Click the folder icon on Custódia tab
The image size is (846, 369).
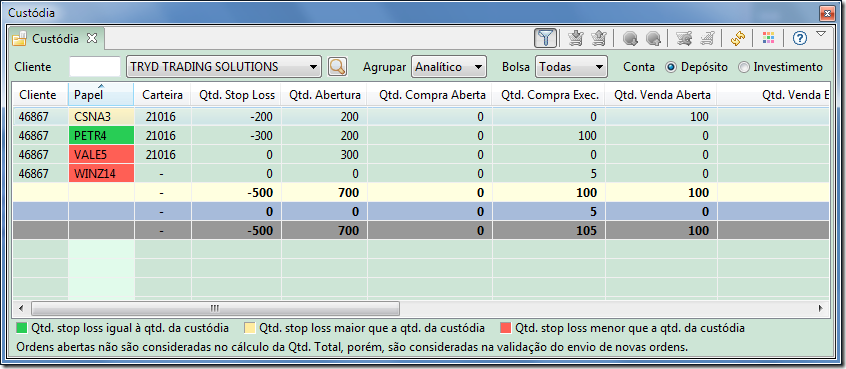tap(20, 39)
